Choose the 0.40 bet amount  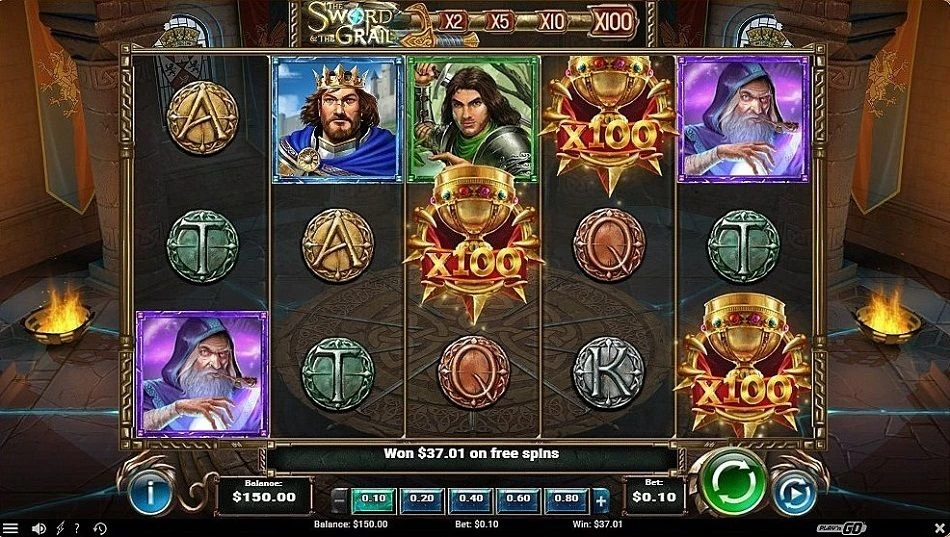click(471, 500)
